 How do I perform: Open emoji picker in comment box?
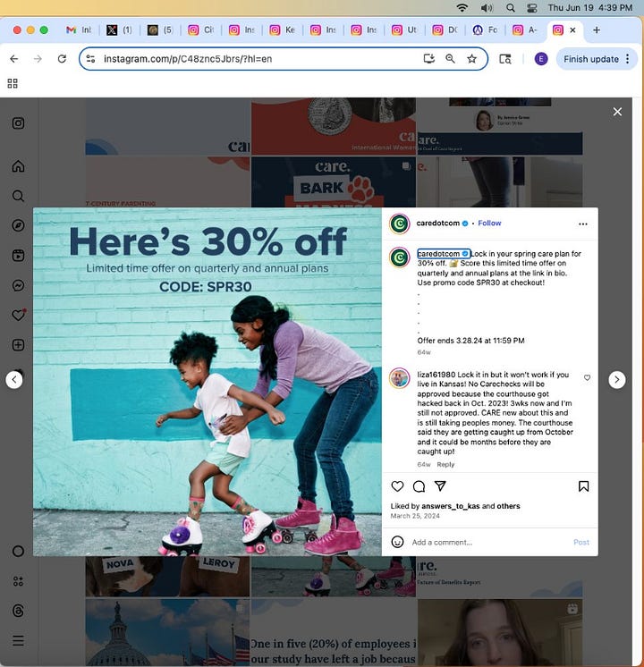[397, 542]
